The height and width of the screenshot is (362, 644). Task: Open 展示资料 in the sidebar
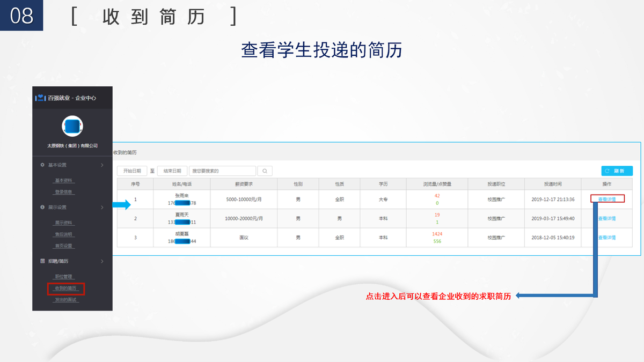[63, 223]
